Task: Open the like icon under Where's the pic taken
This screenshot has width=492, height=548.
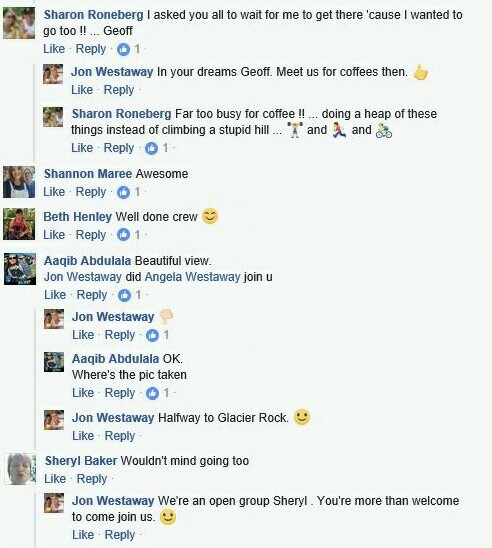Action: [x=152, y=393]
